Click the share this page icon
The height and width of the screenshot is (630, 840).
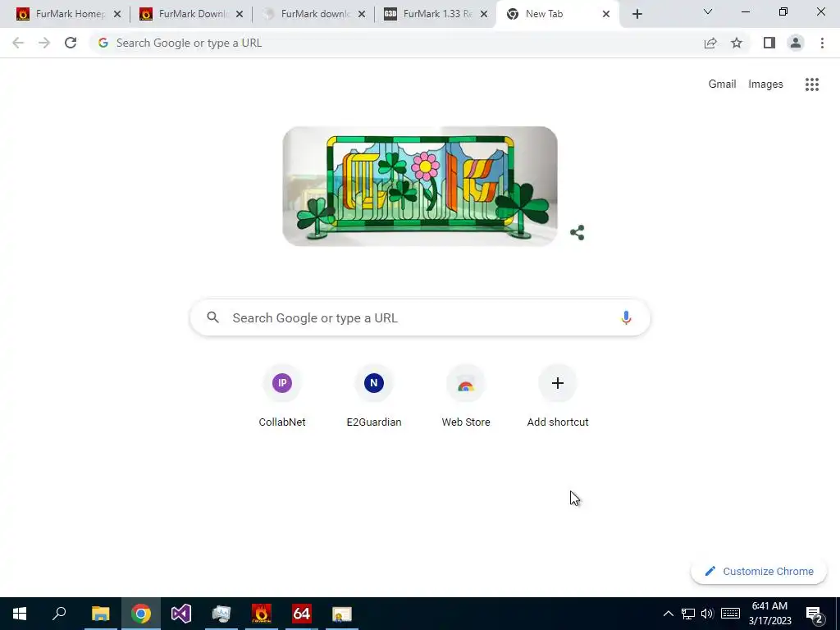coord(710,43)
